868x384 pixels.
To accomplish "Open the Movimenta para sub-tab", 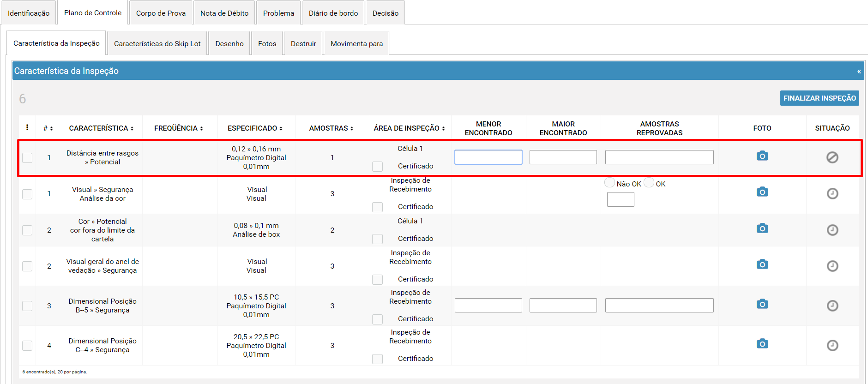I will [356, 43].
